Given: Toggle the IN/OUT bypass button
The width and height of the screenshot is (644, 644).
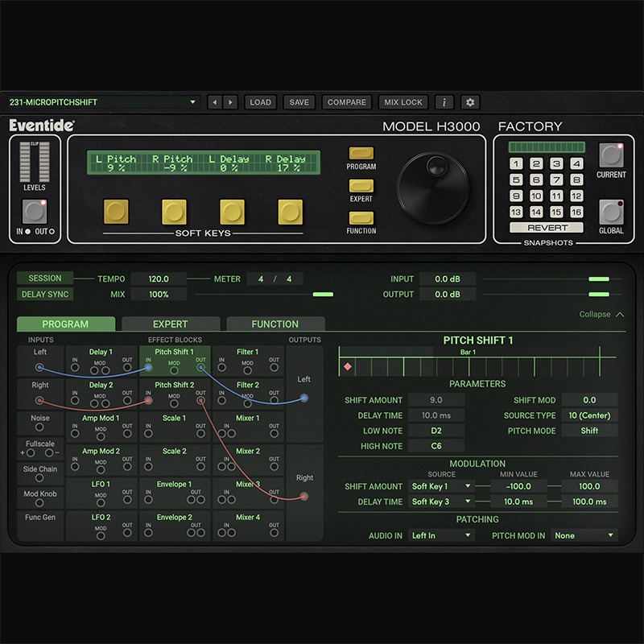Looking at the screenshot, I should pos(35,212).
